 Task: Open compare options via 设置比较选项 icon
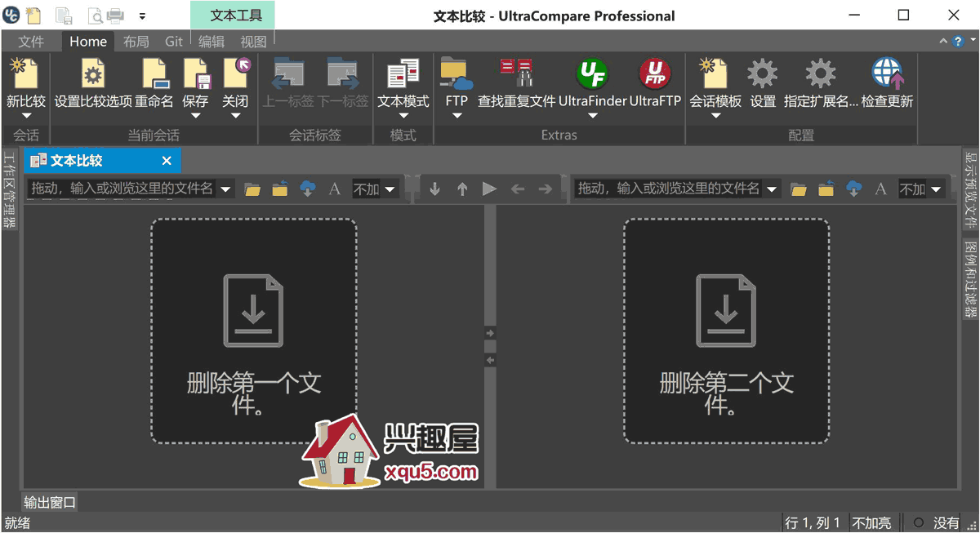click(93, 73)
